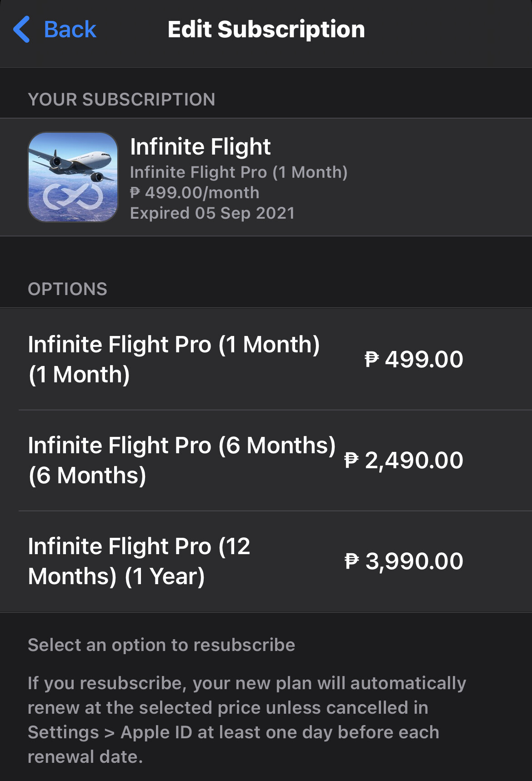Screen dimensions: 532x781
Task: Tap the YOUR SUBSCRIPTION section header
Action: point(121,100)
